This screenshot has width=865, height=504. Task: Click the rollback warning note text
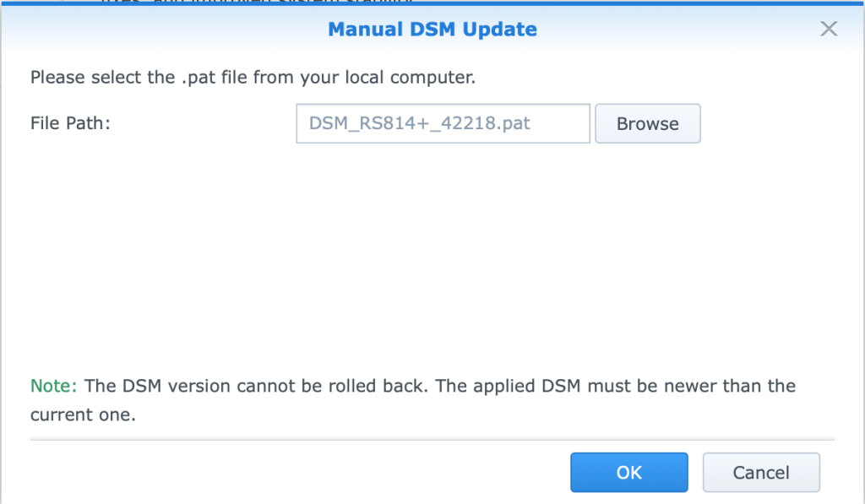(x=412, y=400)
